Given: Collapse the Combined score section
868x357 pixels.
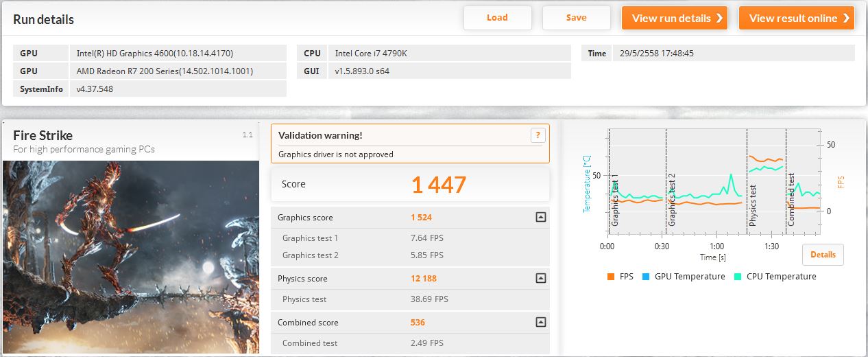Looking at the screenshot, I should [x=540, y=323].
